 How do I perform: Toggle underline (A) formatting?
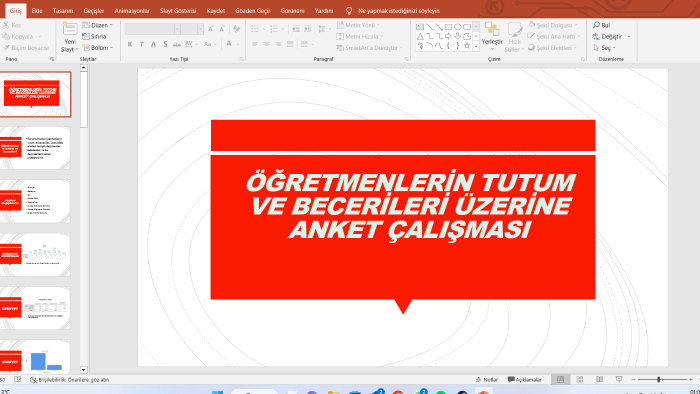153,44
